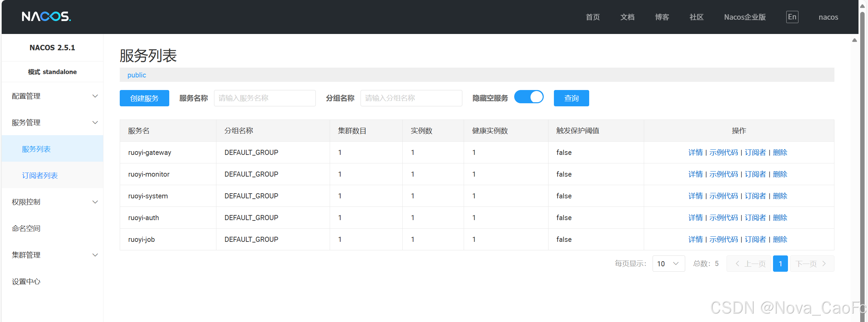Click the 查询 button

tap(572, 98)
